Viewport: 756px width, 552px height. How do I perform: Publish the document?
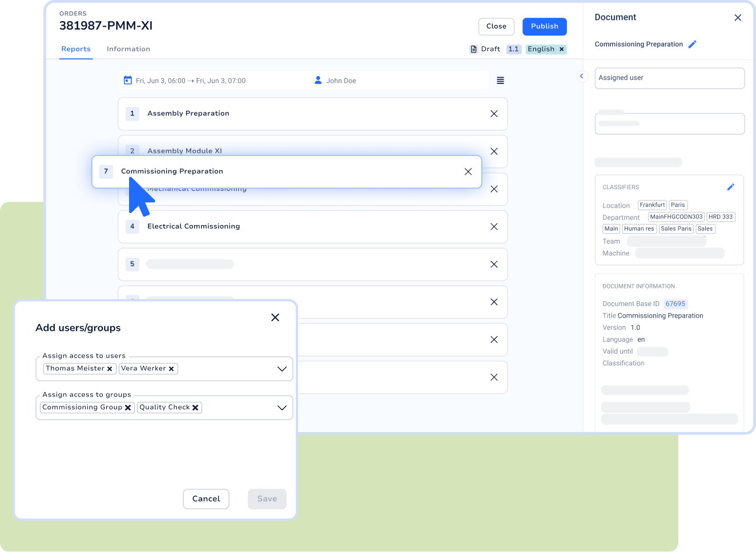[544, 26]
